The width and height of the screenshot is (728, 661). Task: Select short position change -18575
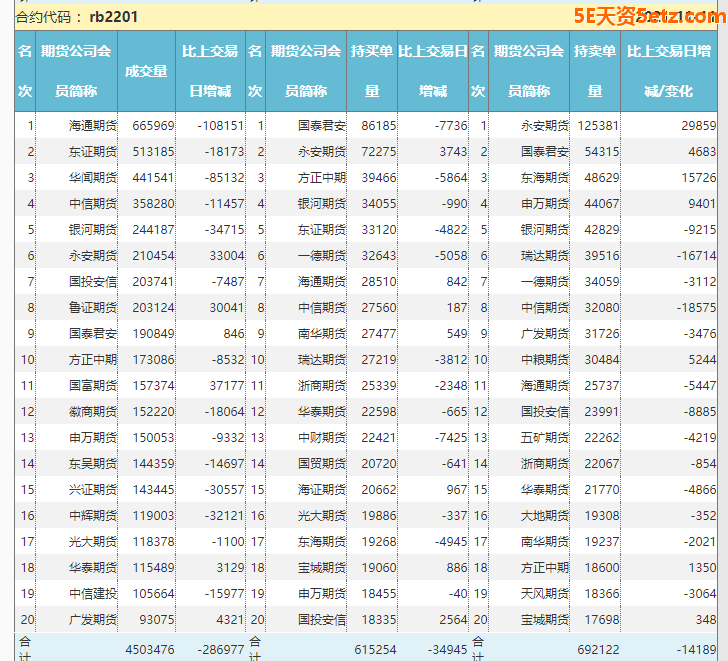click(x=696, y=307)
